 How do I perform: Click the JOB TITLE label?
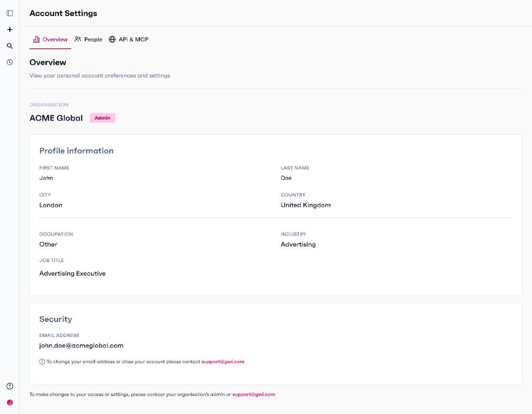coord(51,261)
